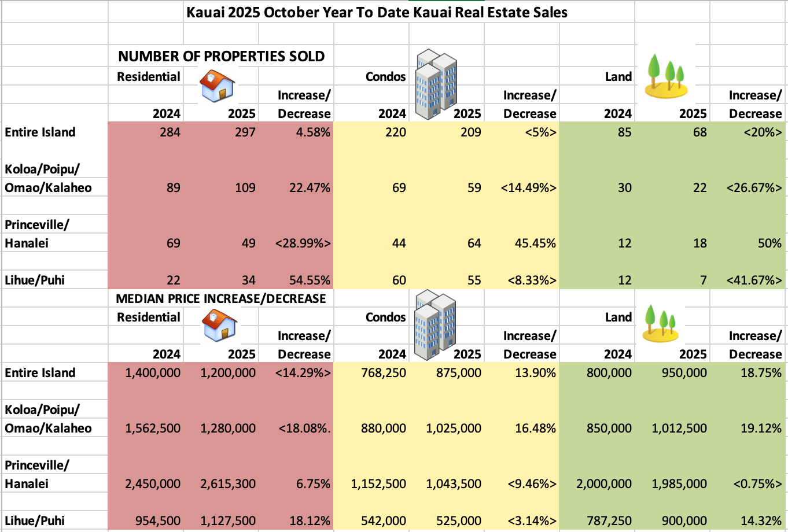Click the condo buildings icon in the properties sold section
Image resolution: width=788 pixels, height=532 pixels.
(x=436, y=83)
